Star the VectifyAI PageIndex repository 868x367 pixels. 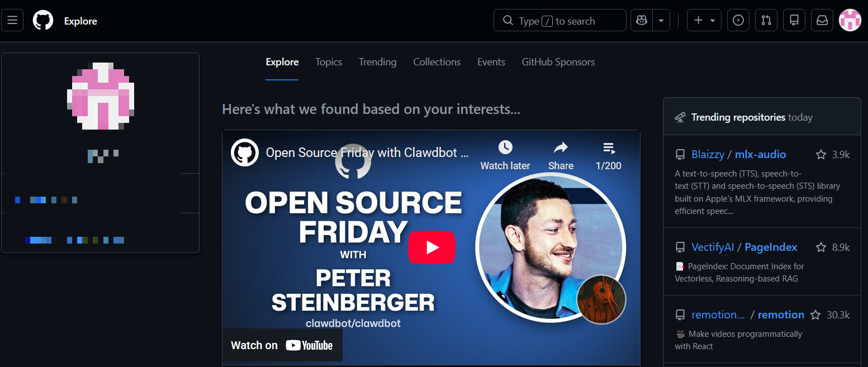pos(820,247)
